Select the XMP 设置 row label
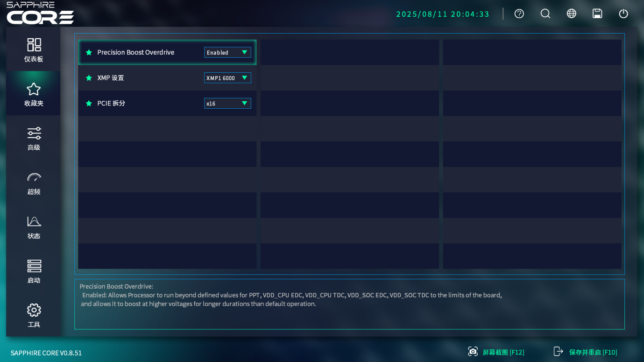This screenshot has width=644, height=362. point(111,78)
